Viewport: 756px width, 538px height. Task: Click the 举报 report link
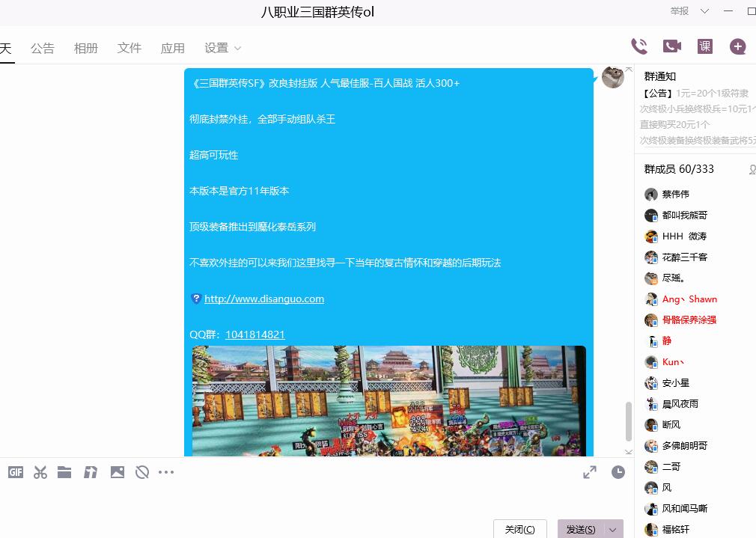[680, 10]
